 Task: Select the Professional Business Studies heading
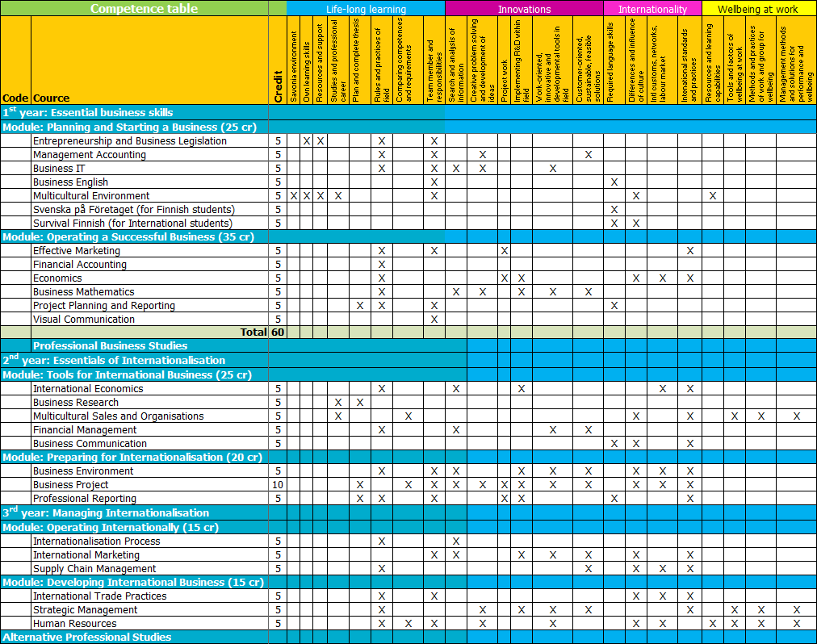pyautogui.click(x=111, y=346)
